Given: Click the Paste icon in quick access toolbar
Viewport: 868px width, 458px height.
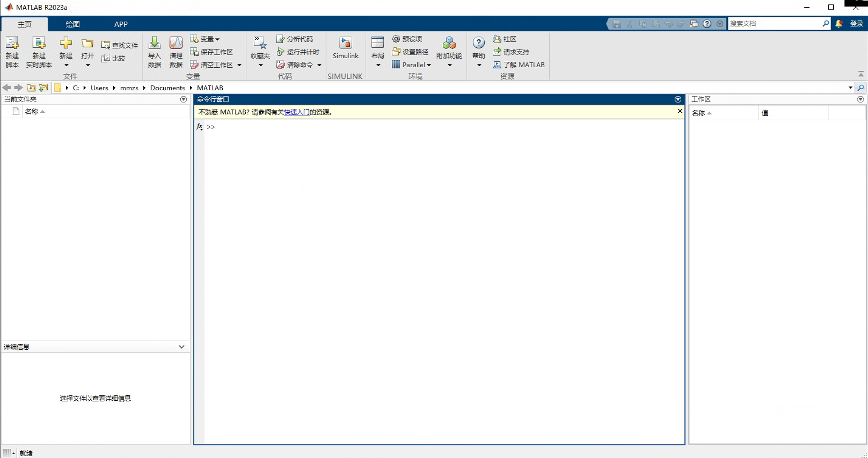Looking at the screenshot, I should tap(656, 24).
